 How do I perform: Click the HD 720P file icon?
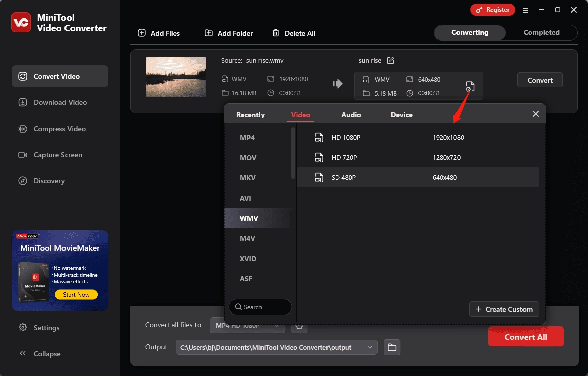pyautogui.click(x=319, y=158)
